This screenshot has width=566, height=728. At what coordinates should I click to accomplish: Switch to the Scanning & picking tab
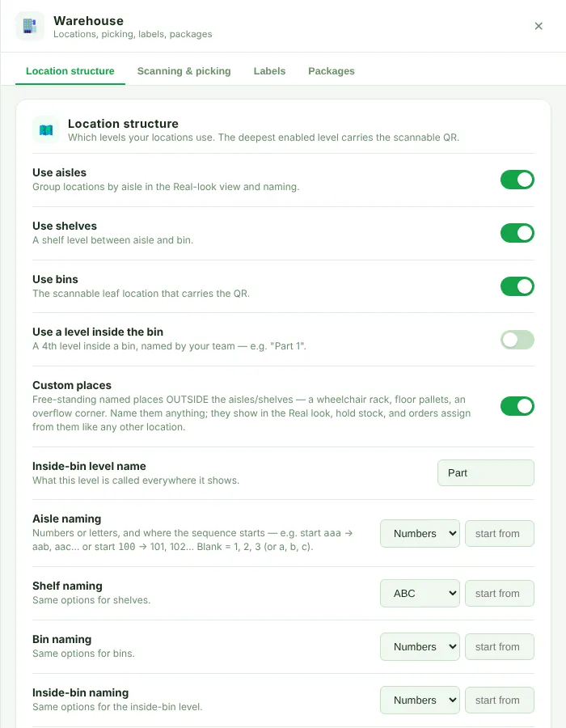pyautogui.click(x=184, y=71)
